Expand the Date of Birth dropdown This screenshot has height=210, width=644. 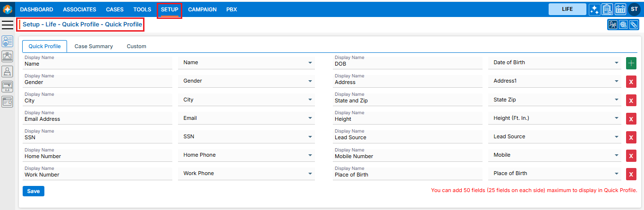(x=617, y=63)
